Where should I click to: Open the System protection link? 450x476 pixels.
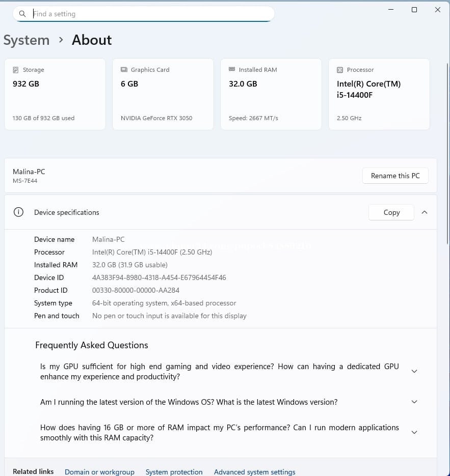tap(174, 472)
